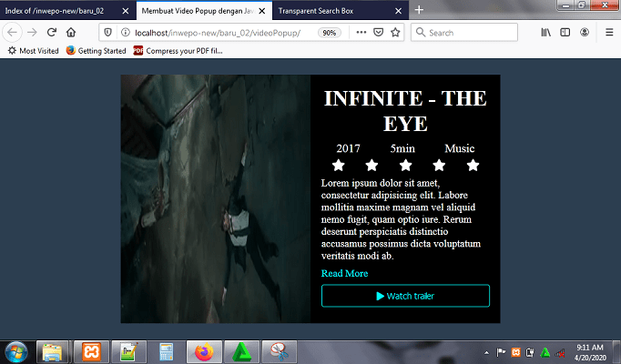Open the Getting Started bookmark
The height and width of the screenshot is (364, 621).
coord(97,51)
